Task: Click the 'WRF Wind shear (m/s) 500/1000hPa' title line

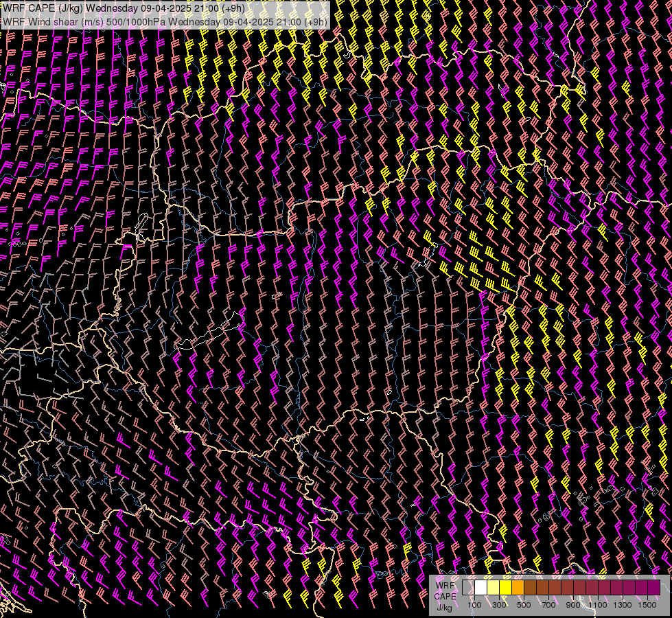Action: (x=165, y=22)
